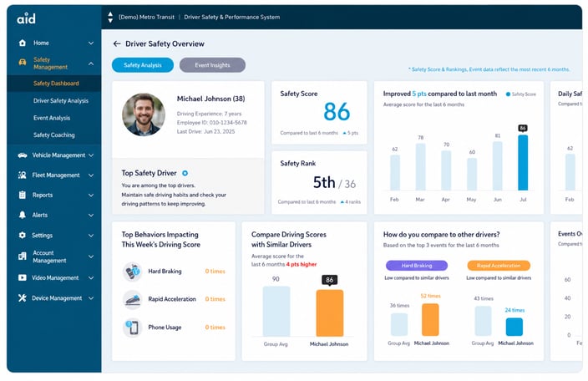Open Safety Dashboard in sidebar
The width and height of the screenshot is (588, 381).
tap(56, 84)
